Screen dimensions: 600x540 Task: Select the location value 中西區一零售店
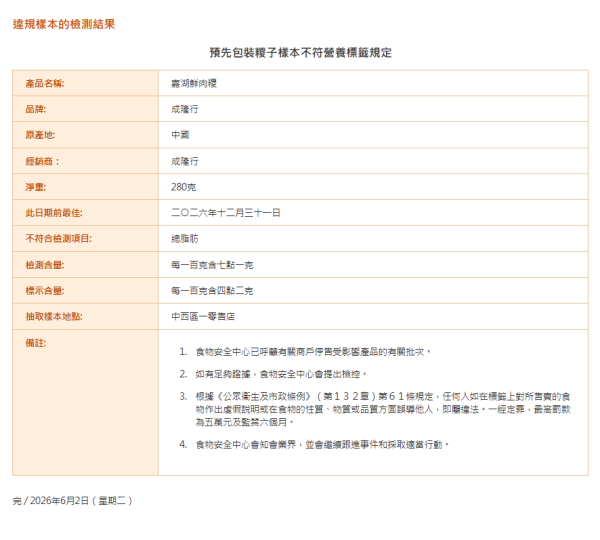(x=203, y=316)
